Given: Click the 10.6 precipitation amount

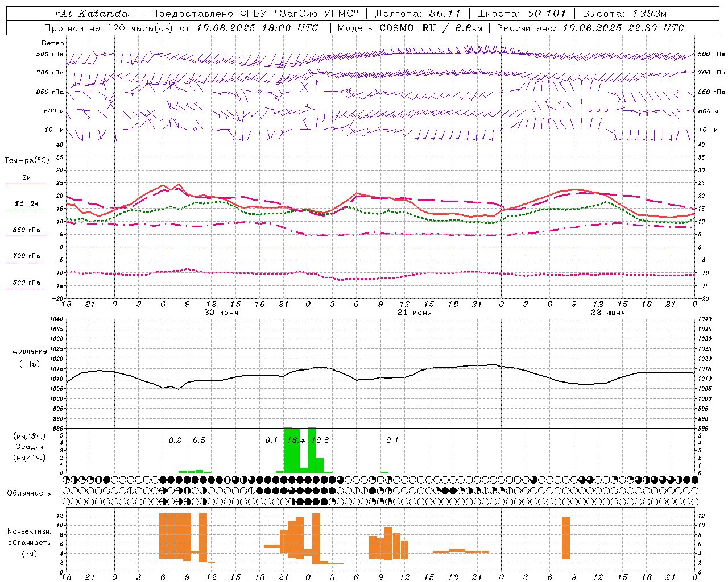Looking at the screenshot, I should pyautogui.click(x=320, y=440).
